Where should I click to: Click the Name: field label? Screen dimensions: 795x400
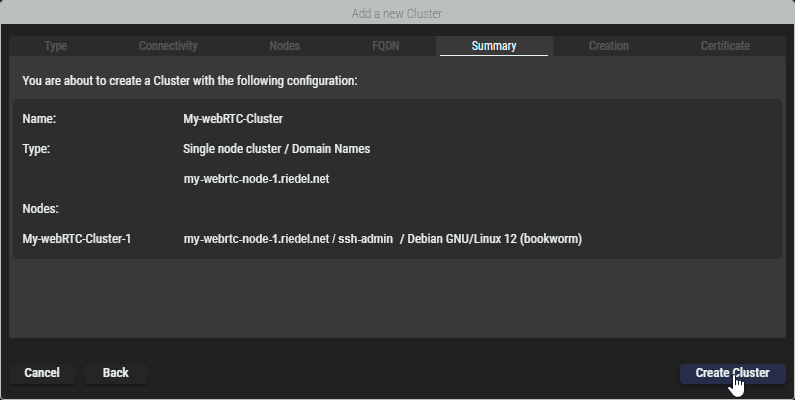[39, 119]
